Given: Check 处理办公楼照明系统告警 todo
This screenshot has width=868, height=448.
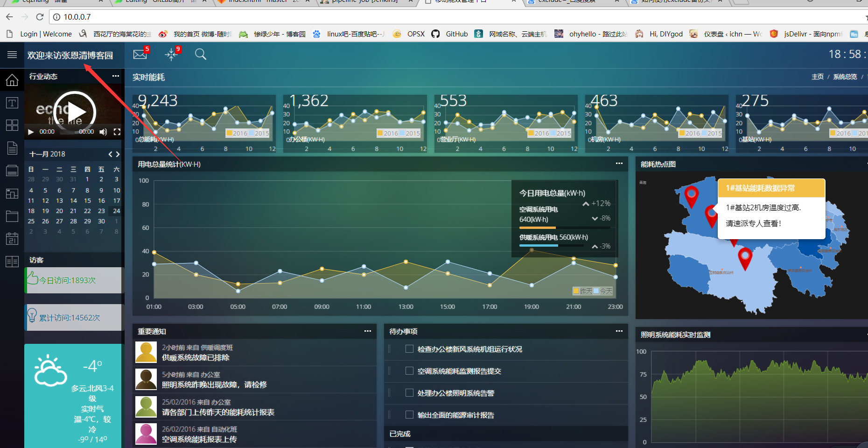Looking at the screenshot, I should [409, 393].
